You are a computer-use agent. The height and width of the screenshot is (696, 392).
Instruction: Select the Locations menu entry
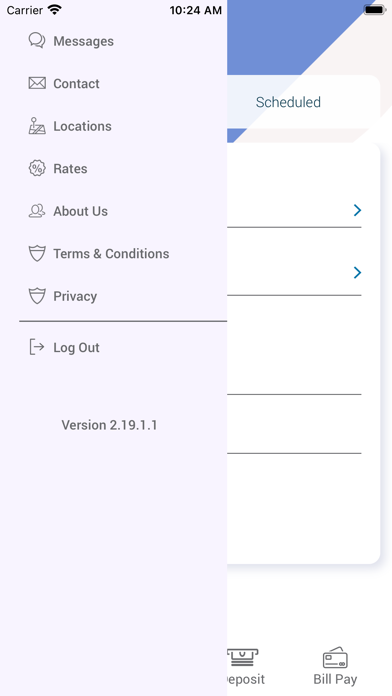83,126
